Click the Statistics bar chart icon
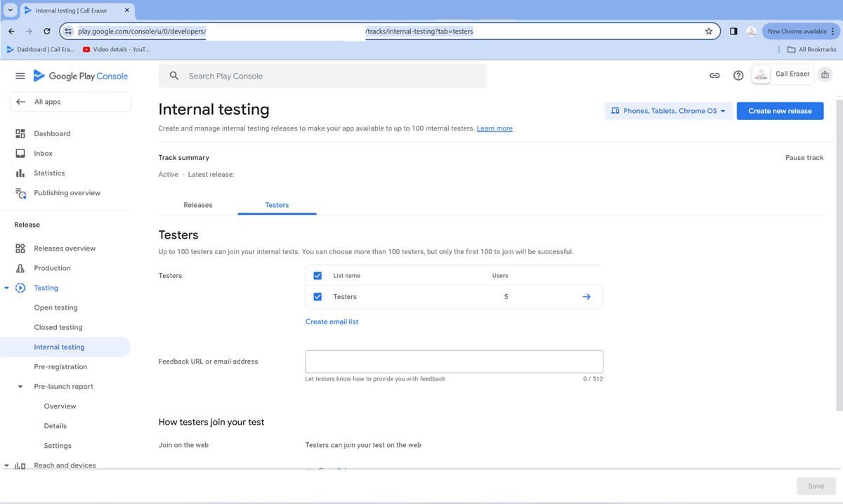This screenshot has height=504, width=843. [20, 173]
